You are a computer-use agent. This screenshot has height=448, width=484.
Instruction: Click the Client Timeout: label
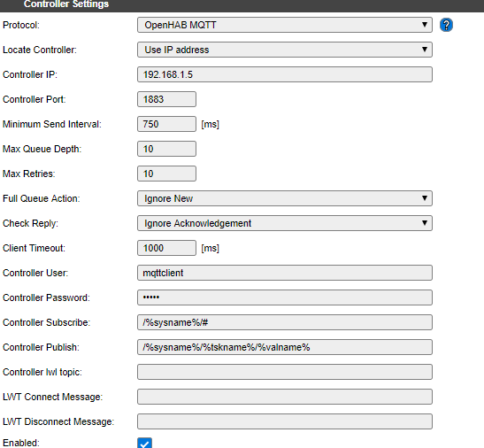click(34, 248)
